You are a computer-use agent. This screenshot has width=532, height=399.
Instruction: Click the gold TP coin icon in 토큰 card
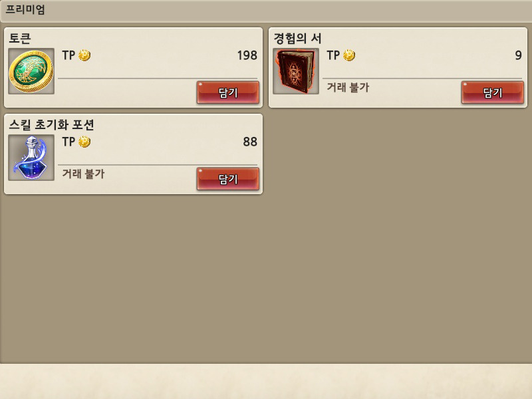coord(84,55)
